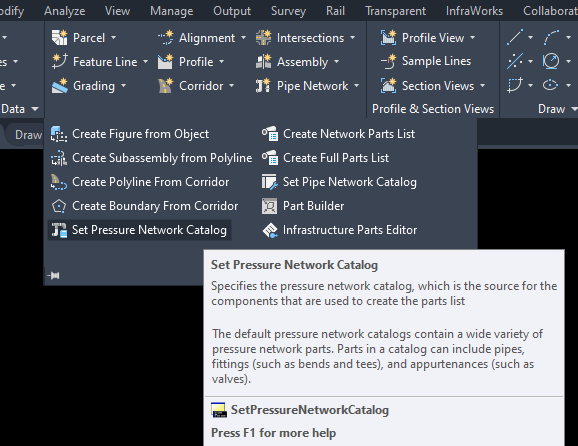This screenshot has width=578, height=446.
Task: Pin the expanded Create Design panel
Action: (53, 275)
